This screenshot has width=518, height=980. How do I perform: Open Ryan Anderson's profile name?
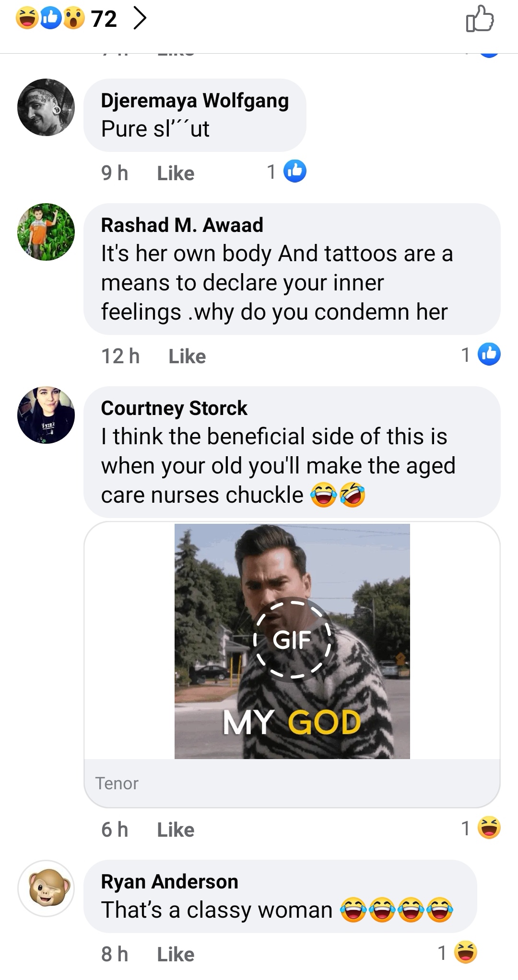pos(169,881)
